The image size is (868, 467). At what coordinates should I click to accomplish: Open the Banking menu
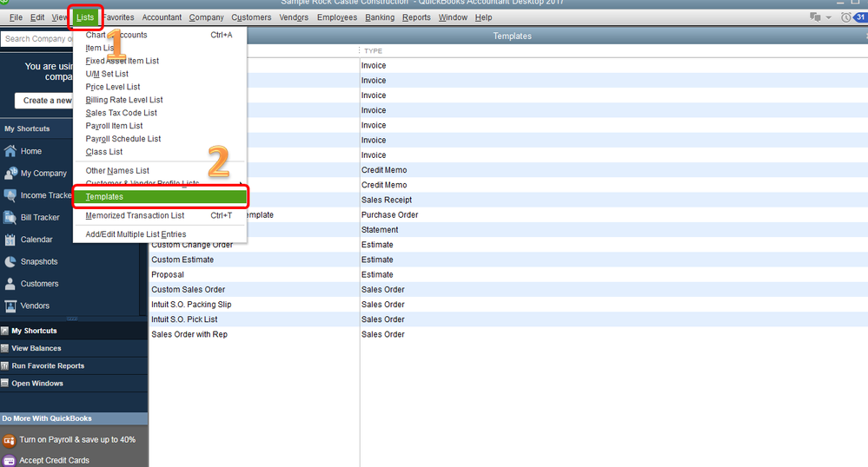(x=380, y=17)
